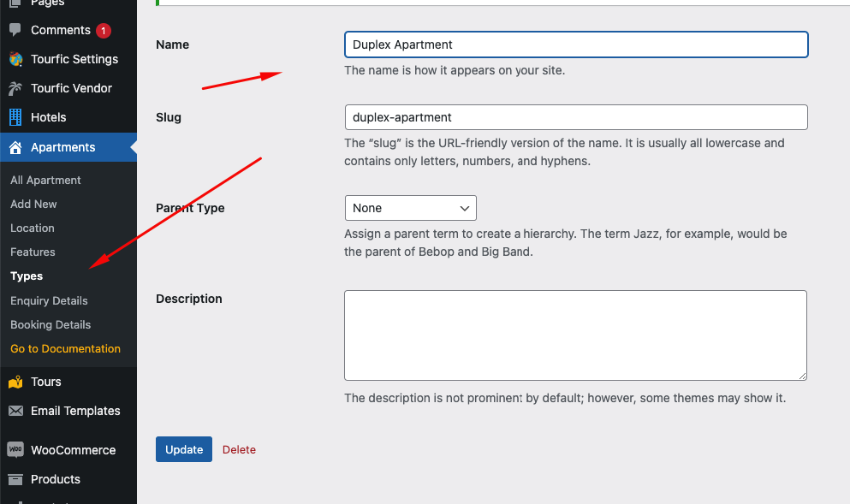This screenshot has height=504, width=850.
Task: Click the Apartments house icon
Action: click(x=15, y=147)
